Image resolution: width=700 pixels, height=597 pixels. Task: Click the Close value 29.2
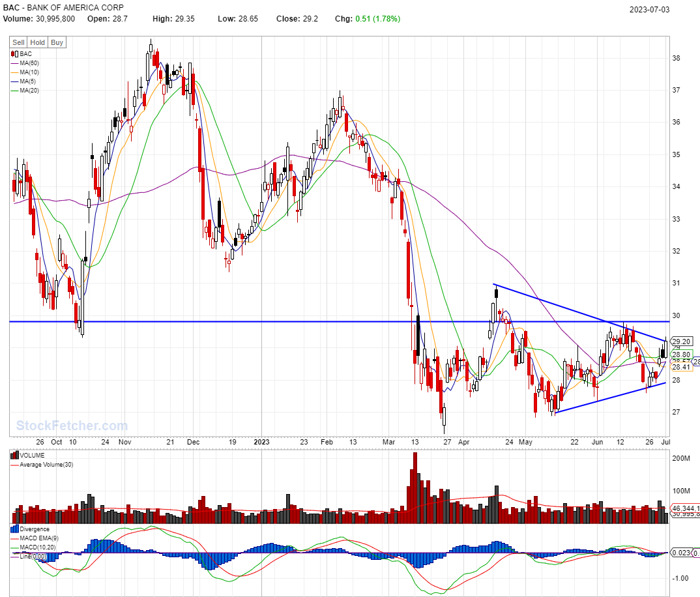click(310, 19)
